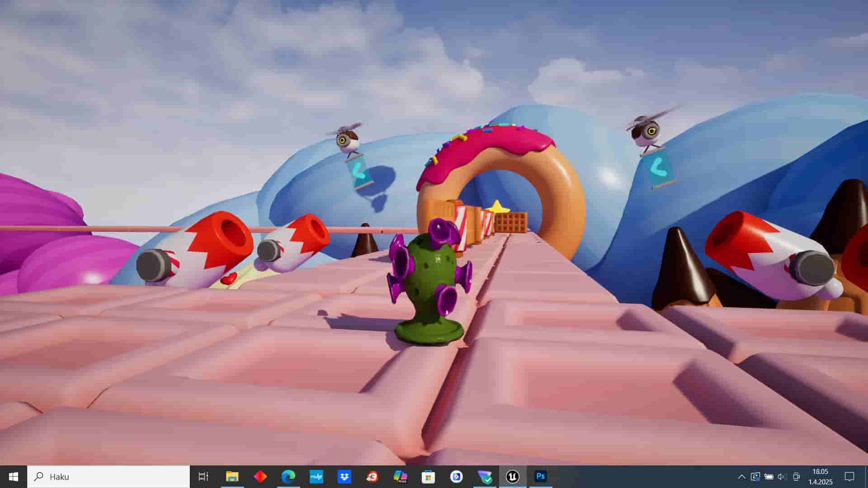Toggle Show desktop at the taskbar's right edge
Viewport: 868px width, 488px height.
coord(866,477)
